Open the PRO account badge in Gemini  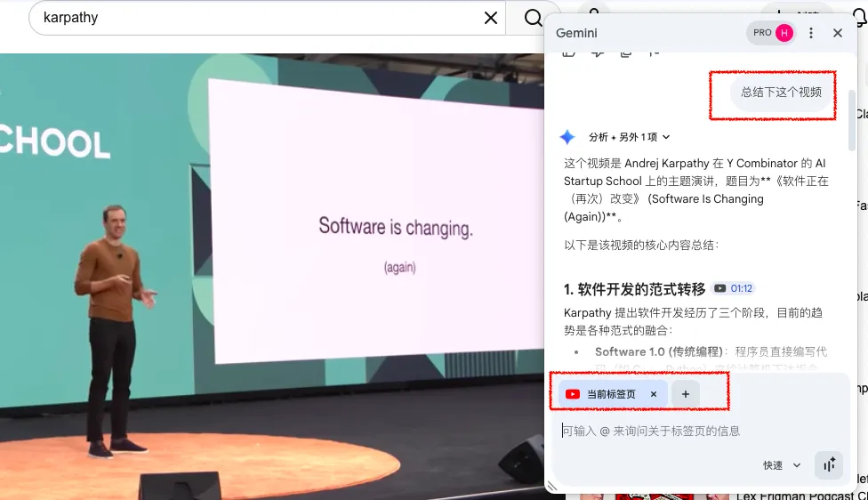[x=770, y=33]
